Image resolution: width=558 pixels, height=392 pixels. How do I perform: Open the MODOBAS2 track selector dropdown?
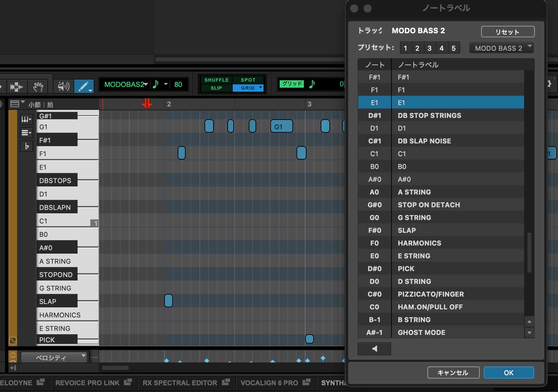(x=126, y=84)
